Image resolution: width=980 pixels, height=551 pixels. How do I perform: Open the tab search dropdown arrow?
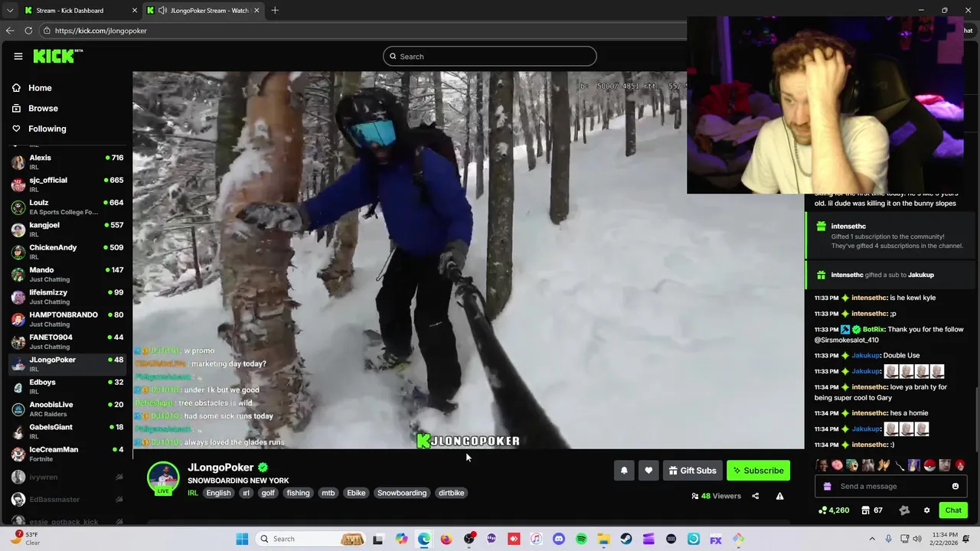[x=9, y=11]
